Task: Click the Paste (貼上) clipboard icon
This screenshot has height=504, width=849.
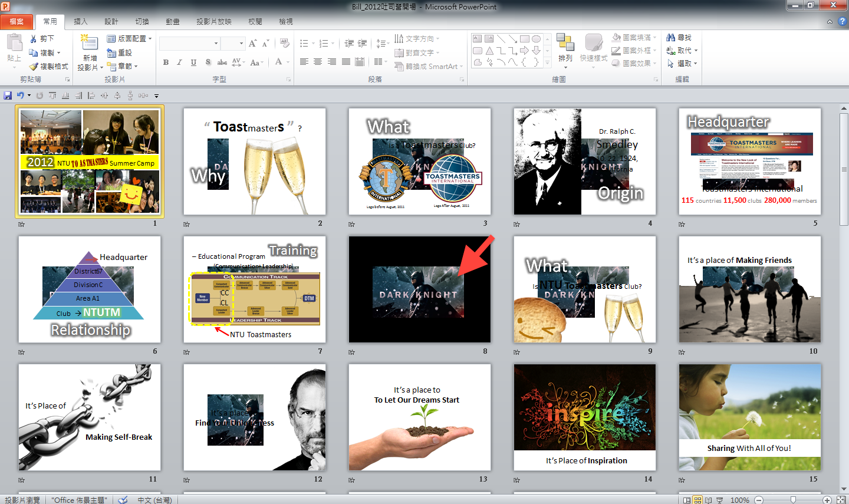Action: (x=14, y=42)
